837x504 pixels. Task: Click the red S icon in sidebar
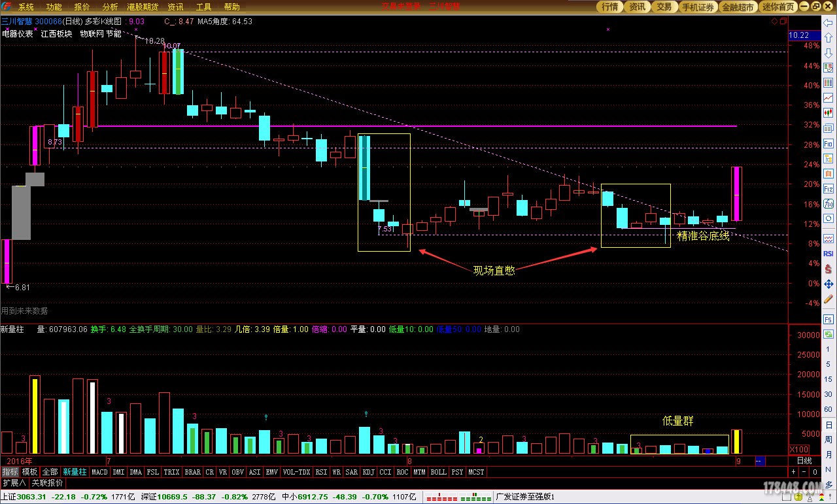click(x=828, y=269)
